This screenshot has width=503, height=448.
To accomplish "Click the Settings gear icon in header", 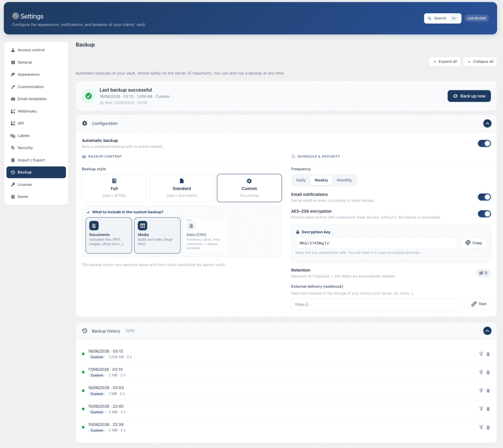I will (x=15, y=16).
